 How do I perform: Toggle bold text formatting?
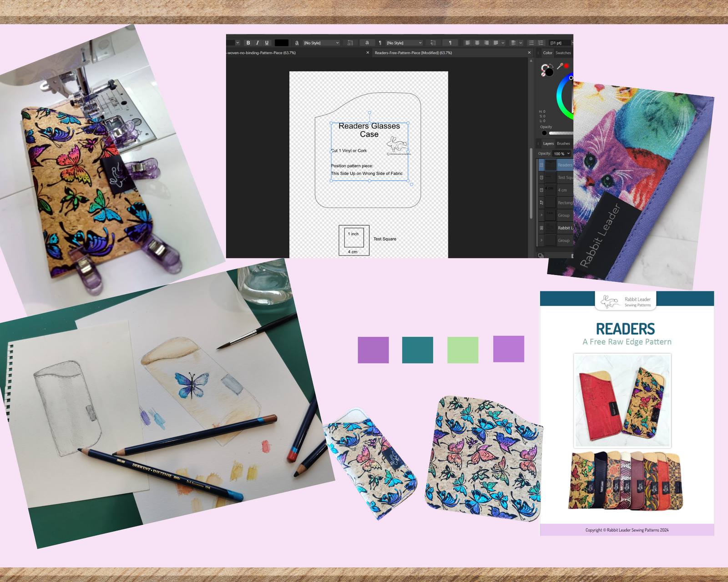(x=248, y=43)
